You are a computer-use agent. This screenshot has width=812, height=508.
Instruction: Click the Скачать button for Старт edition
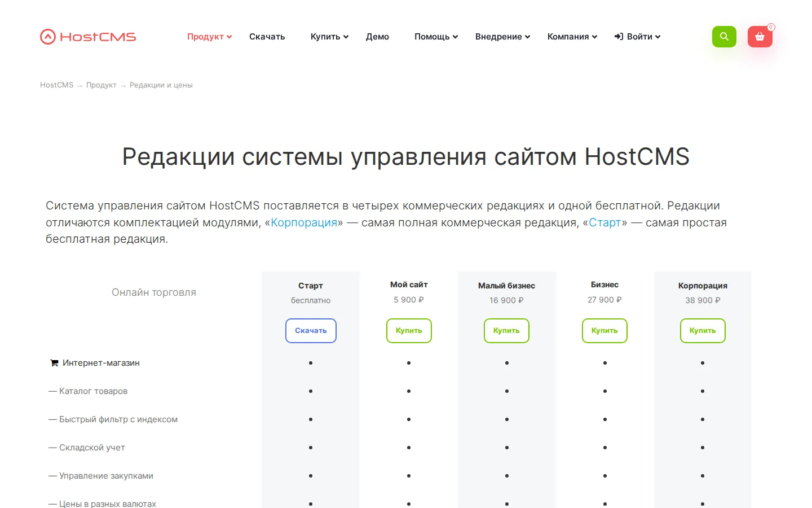(x=311, y=331)
